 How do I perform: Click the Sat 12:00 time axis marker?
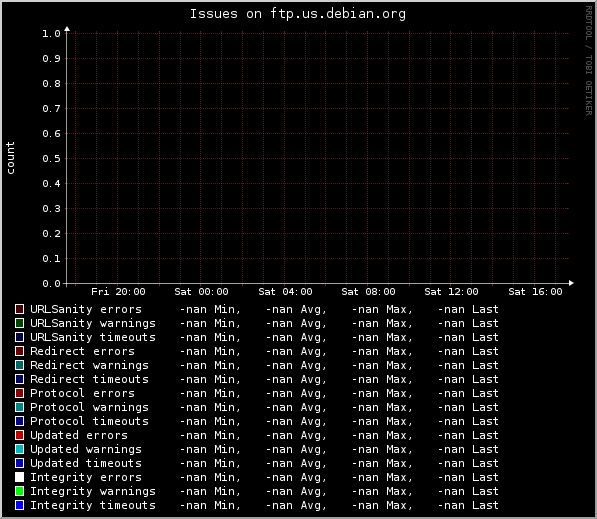point(451,292)
